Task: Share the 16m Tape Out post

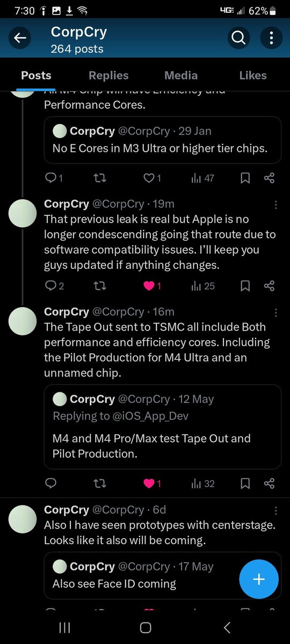Action: coord(270,484)
